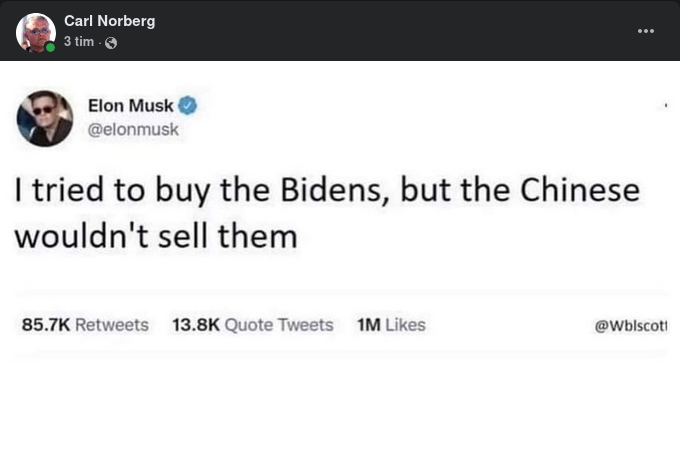Screen dimensions: 680x456
Task: Click the 85.7K Retweets count
Action: [x=85, y=325]
